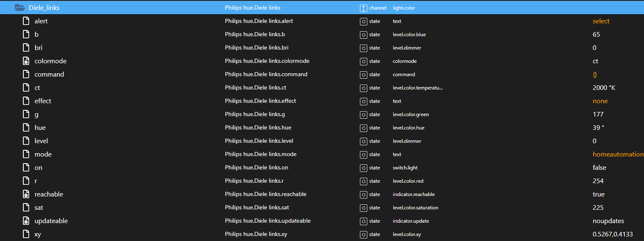Viewport: 644px width, 241px height.
Task: Click the locked file icon beside reachable
Action: pos(26,194)
